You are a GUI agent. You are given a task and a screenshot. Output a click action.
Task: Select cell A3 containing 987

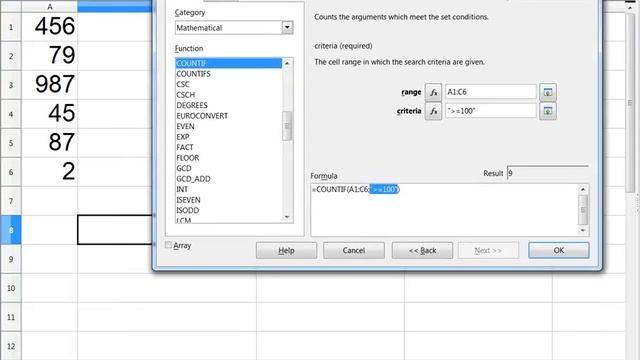[49, 85]
